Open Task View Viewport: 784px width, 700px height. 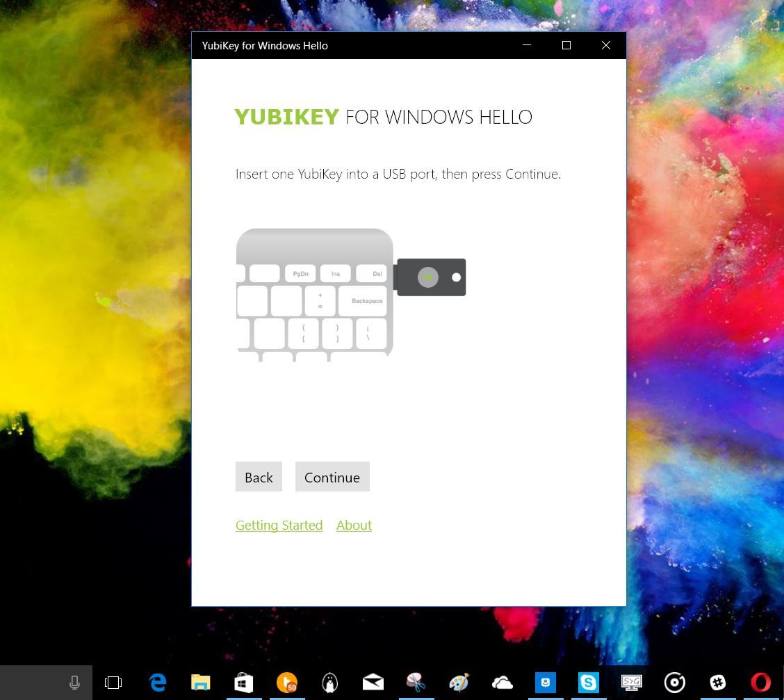[x=113, y=682]
